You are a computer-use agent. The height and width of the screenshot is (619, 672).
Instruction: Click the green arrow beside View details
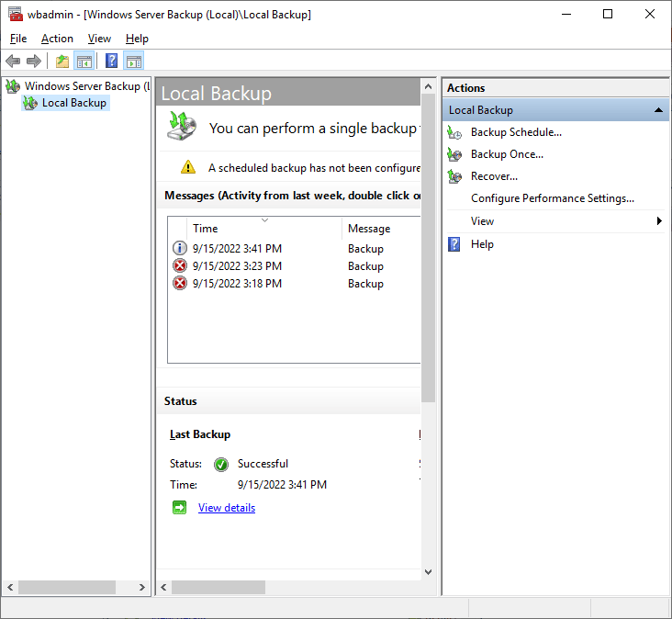point(180,508)
